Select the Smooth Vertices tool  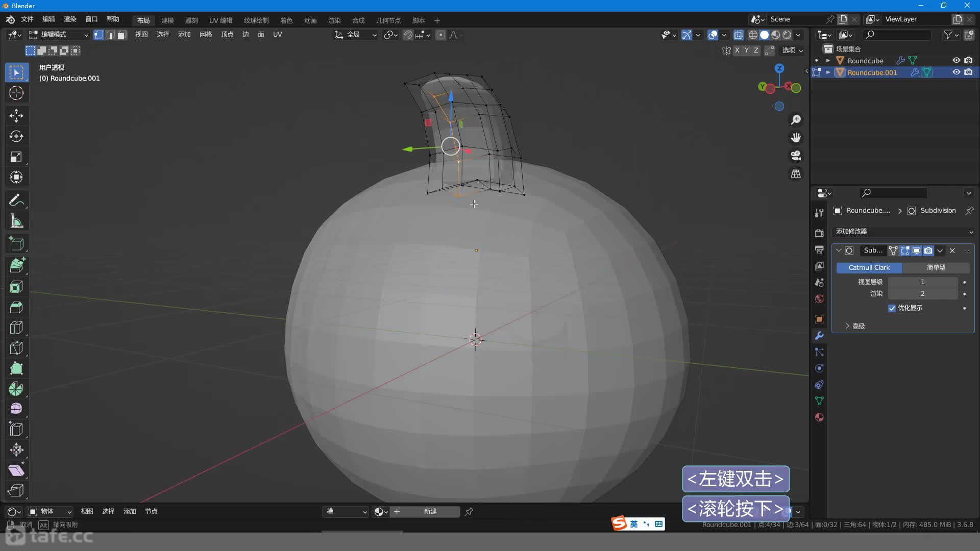(16, 409)
